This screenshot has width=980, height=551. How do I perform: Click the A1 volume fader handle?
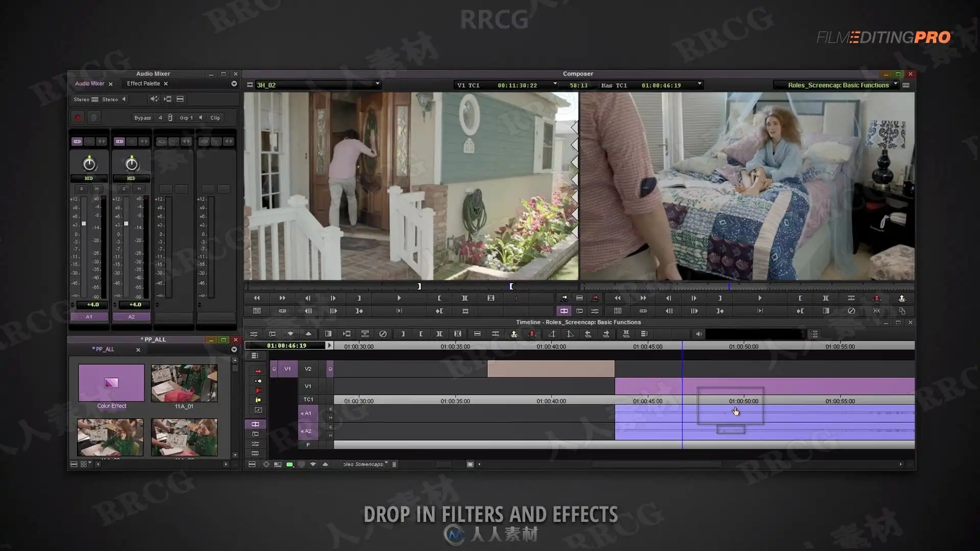pyautogui.click(x=84, y=223)
